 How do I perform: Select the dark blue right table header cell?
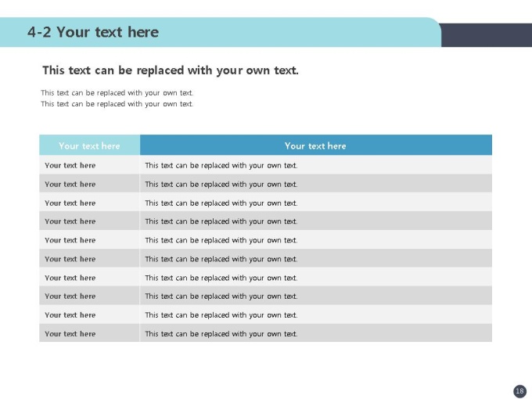click(316, 146)
